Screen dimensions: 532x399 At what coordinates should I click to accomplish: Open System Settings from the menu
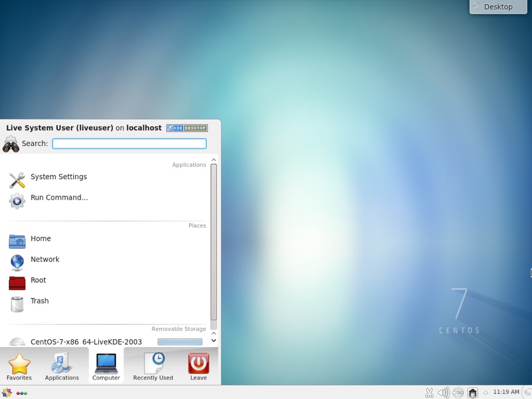click(x=107, y=180)
